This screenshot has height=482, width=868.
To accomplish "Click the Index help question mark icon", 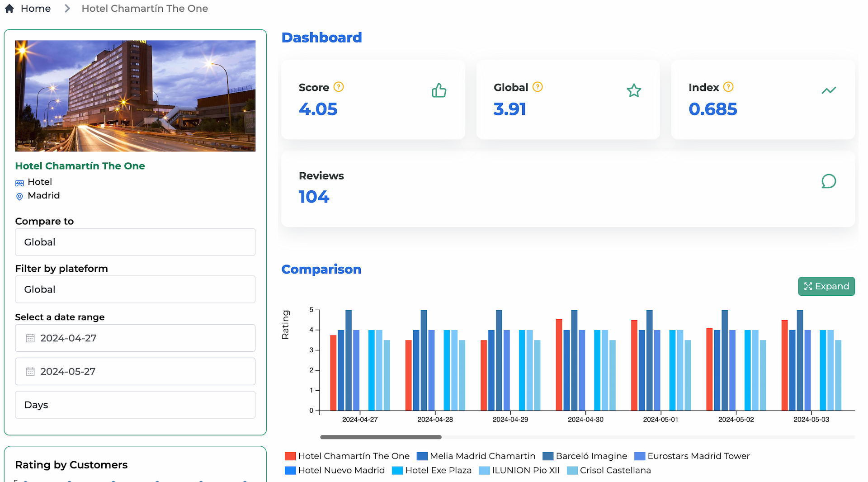I will pos(728,87).
